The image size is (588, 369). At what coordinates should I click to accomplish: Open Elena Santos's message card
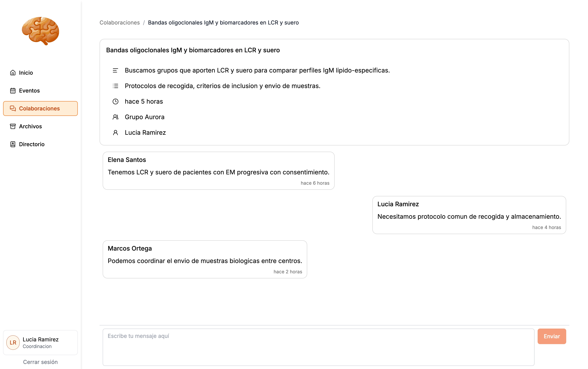[218, 171]
